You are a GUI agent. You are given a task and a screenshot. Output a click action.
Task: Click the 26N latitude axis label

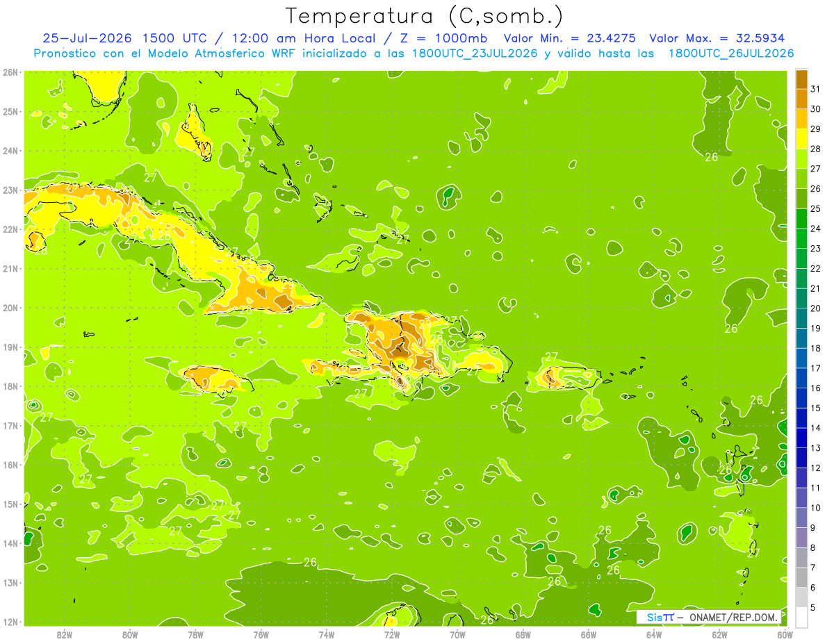[x=10, y=72]
